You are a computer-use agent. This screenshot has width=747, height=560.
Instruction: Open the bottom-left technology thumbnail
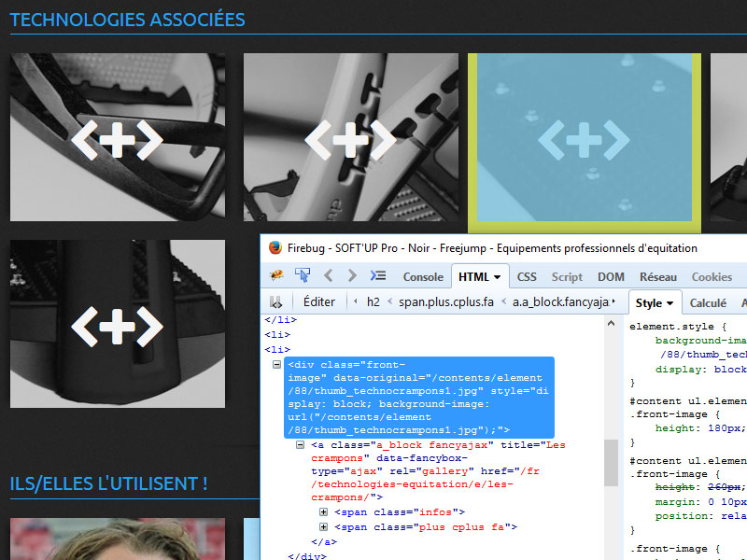point(118,324)
